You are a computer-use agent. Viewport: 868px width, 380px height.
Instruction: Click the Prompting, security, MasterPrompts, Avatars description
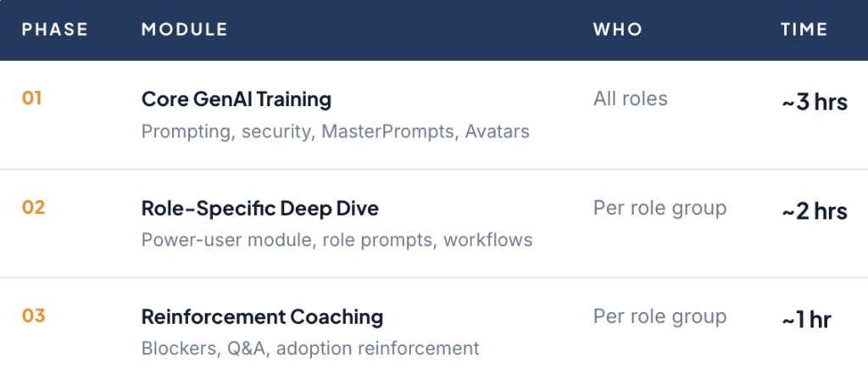(335, 131)
